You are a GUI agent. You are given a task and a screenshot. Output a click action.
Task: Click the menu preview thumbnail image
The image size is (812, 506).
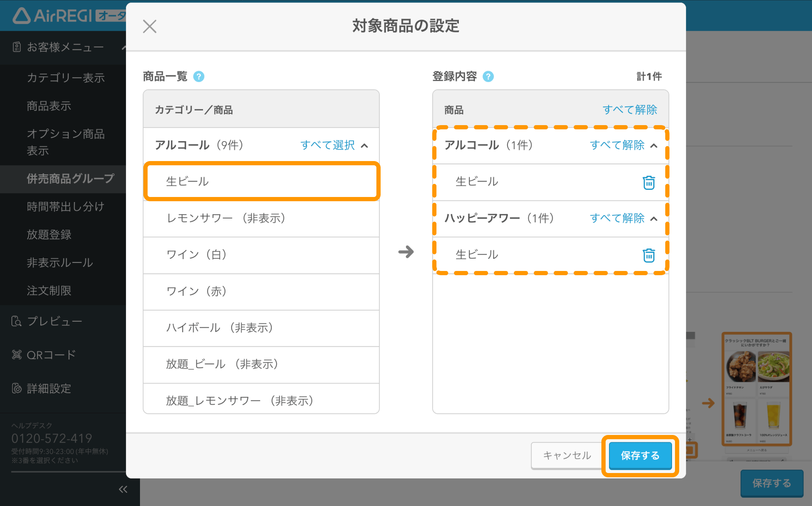(x=757, y=389)
